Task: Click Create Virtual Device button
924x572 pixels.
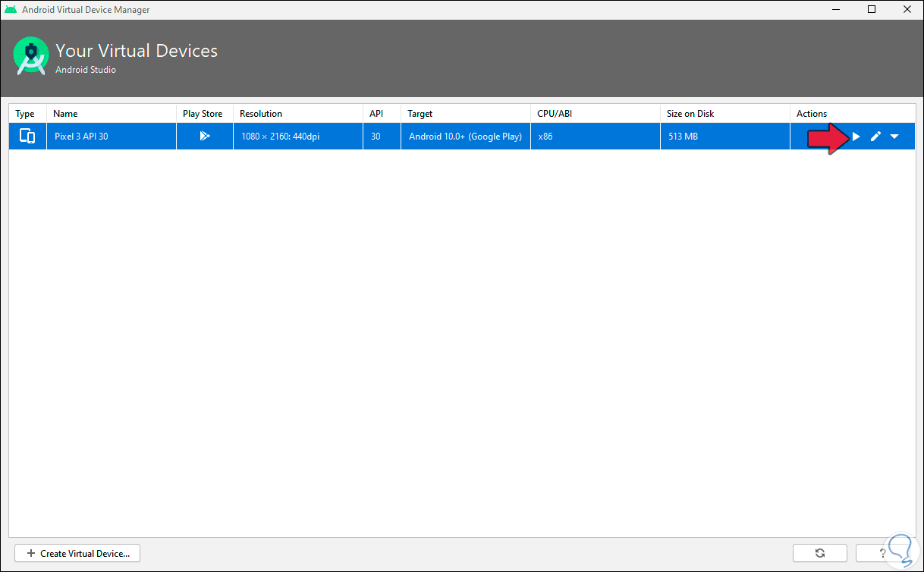Action: click(77, 553)
